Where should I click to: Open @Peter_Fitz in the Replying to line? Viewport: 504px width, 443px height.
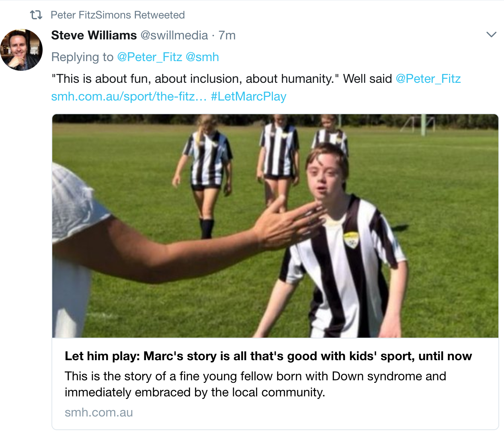pyautogui.click(x=150, y=57)
